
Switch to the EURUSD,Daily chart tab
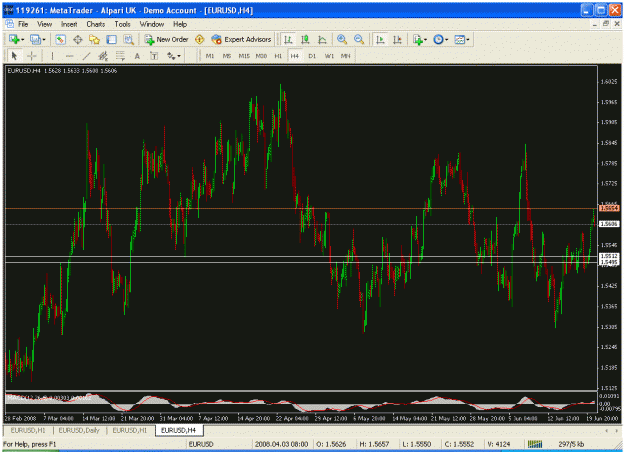tap(79, 430)
